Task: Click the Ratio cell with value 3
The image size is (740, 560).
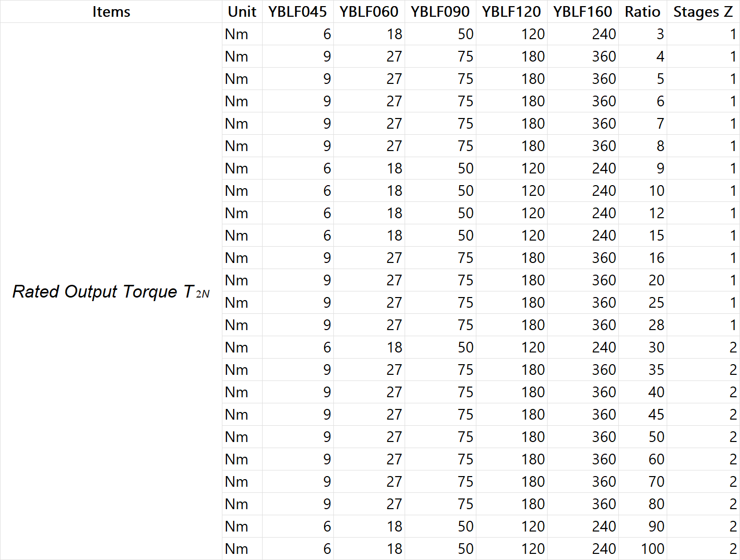Action: (x=643, y=34)
